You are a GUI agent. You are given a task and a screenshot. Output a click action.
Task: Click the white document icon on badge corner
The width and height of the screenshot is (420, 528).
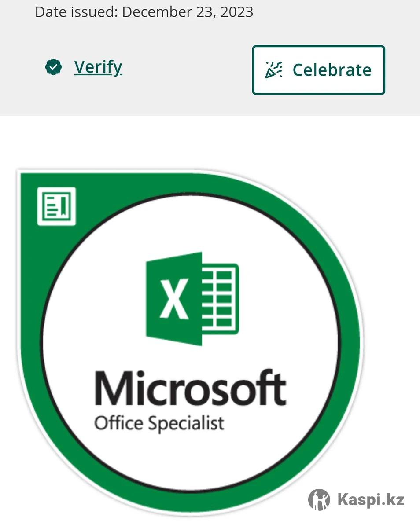(x=56, y=206)
